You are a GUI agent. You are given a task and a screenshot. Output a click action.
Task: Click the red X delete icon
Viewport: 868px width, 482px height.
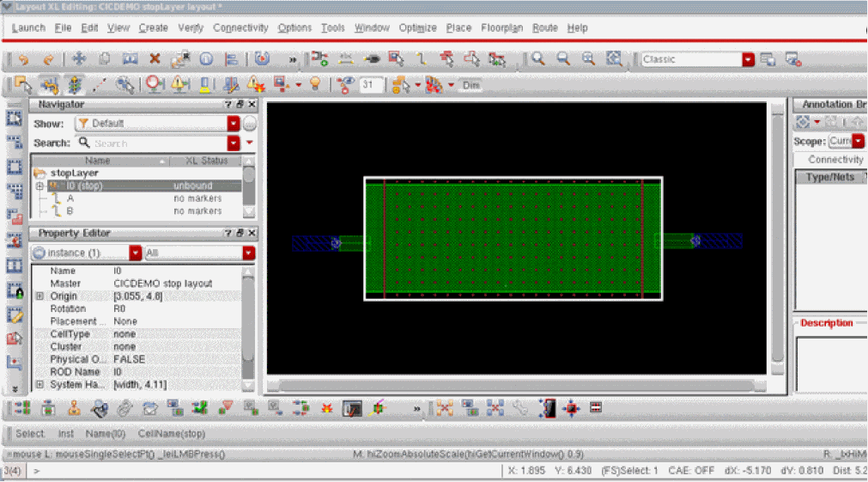[x=155, y=59]
